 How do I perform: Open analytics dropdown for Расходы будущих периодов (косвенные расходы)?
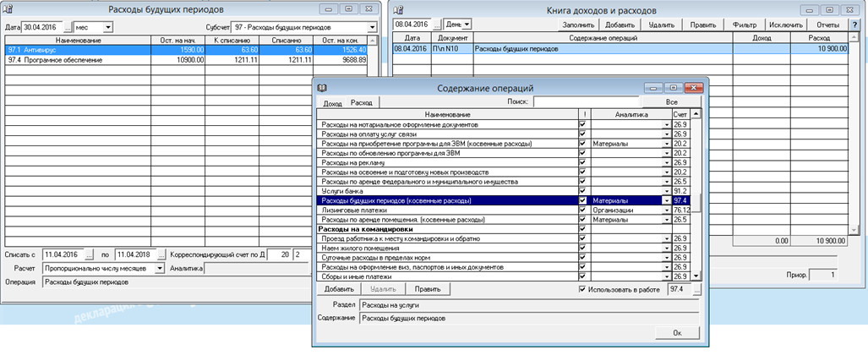tap(667, 201)
